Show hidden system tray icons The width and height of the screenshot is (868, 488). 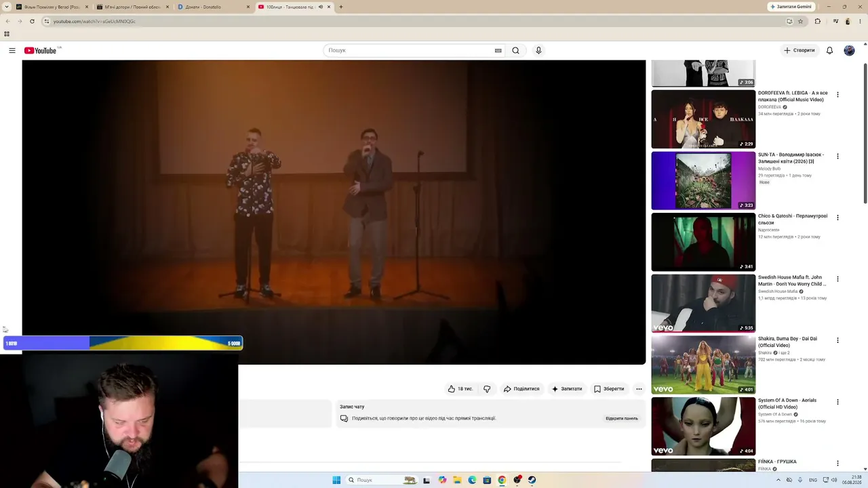[778, 480]
